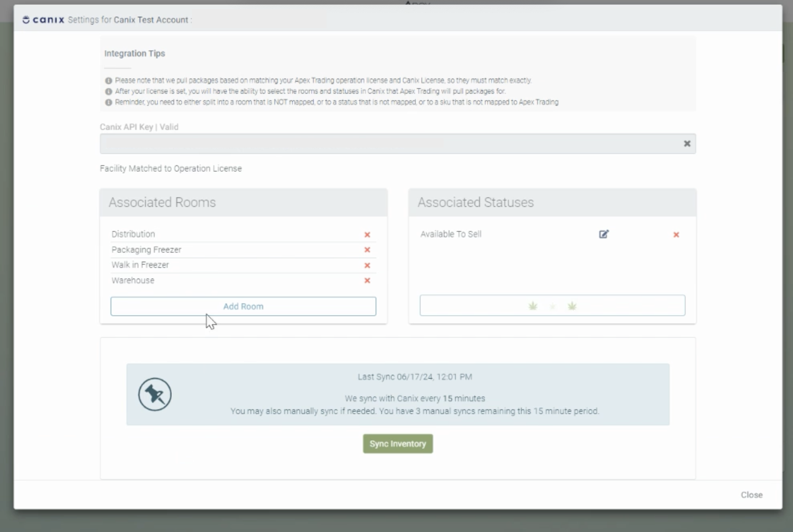
Task: Remove the Packaging Freezer room
Action: 367,250
